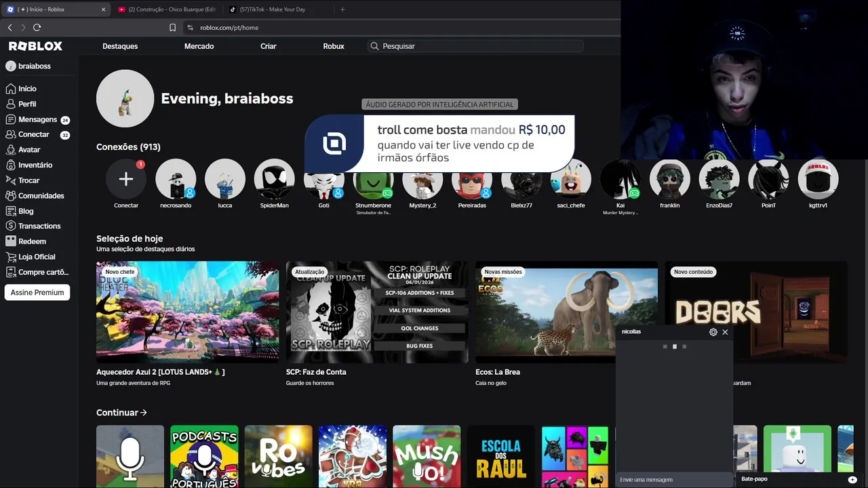The height and width of the screenshot is (488, 868).
Task: Click the search magnifier icon
Action: click(374, 46)
